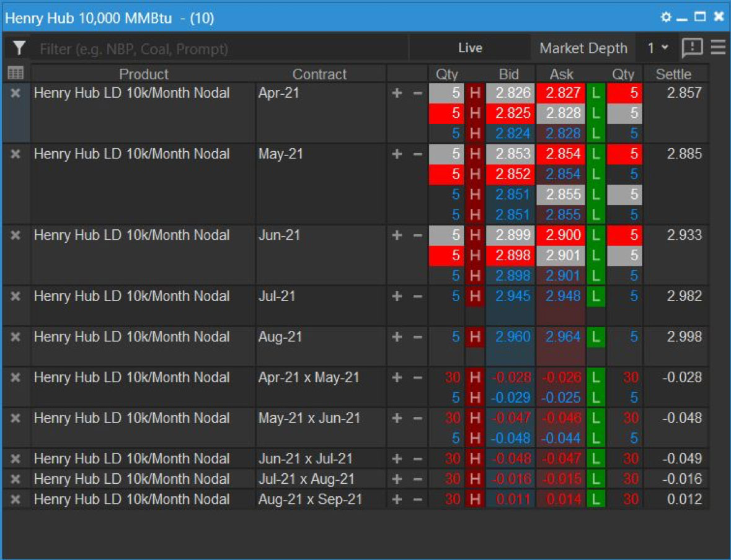
Task: Open the Market Depth level dropdown
Action: 658,48
